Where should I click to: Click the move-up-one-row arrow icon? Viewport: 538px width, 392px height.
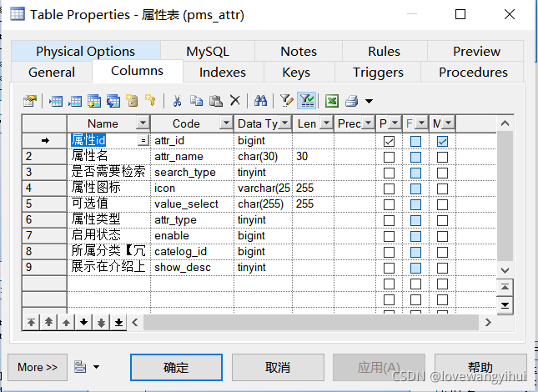click(x=66, y=323)
